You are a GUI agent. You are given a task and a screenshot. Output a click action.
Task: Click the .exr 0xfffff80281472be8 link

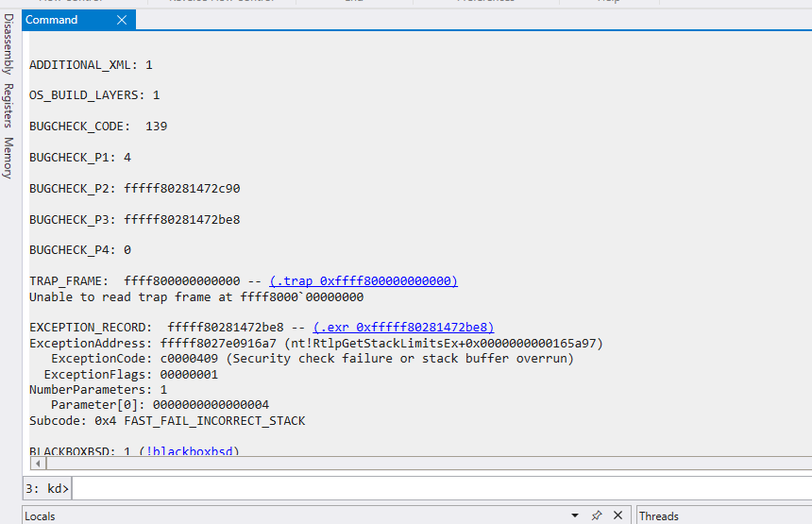[403, 328]
